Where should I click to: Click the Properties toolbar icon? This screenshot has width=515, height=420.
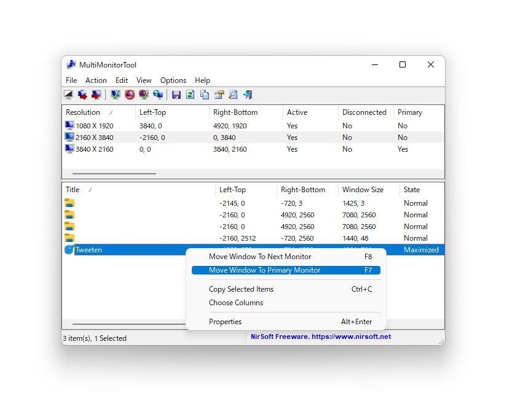pyautogui.click(x=219, y=95)
